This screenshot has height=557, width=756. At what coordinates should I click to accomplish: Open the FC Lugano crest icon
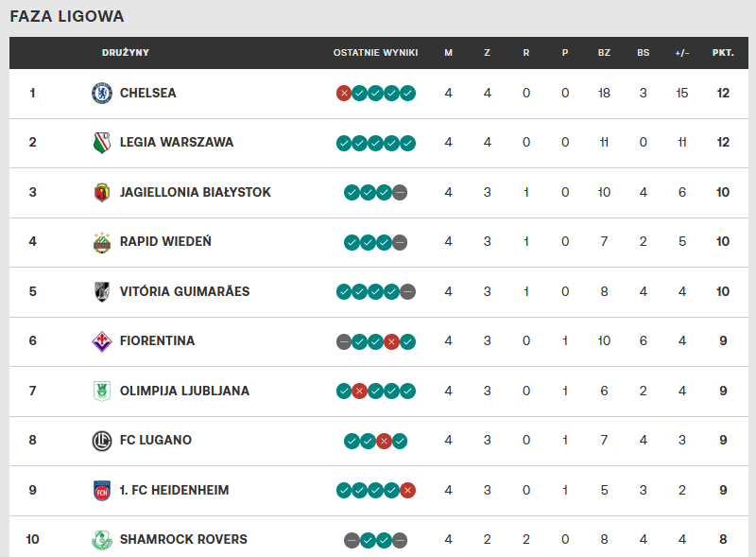point(102,441)
